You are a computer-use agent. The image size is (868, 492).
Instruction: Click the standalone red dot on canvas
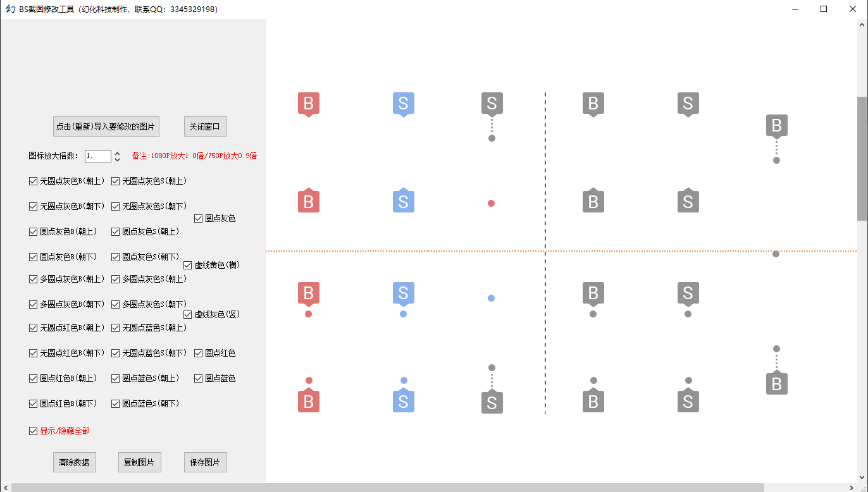pyautogui.click(x=491, y=204)
